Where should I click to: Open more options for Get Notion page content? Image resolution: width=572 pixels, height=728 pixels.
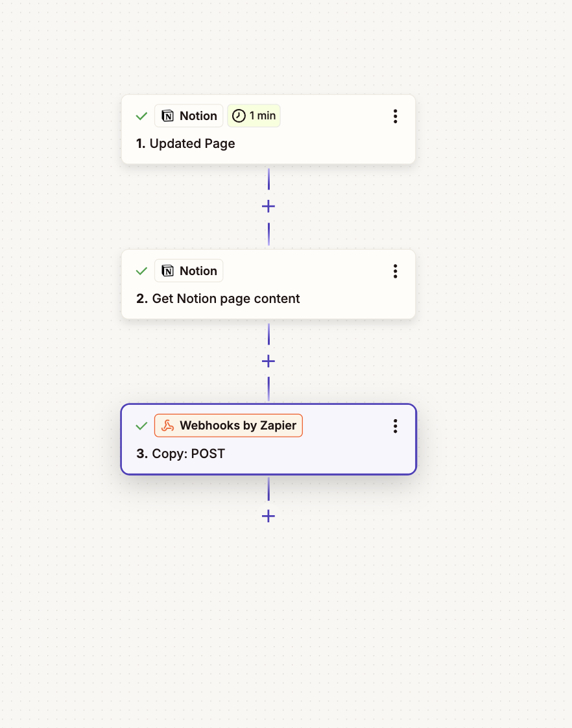pos(395,271)
